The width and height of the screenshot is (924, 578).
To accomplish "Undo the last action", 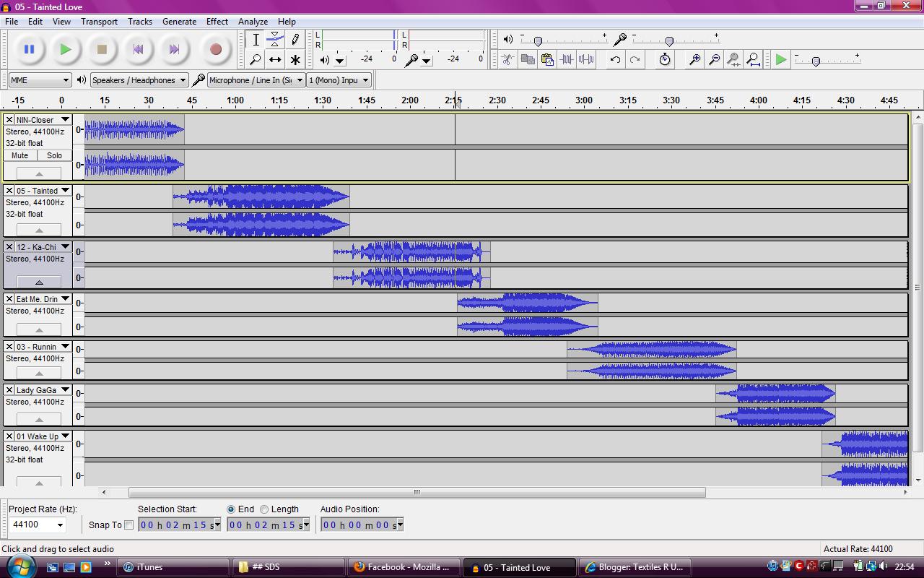I will (615, 59).
